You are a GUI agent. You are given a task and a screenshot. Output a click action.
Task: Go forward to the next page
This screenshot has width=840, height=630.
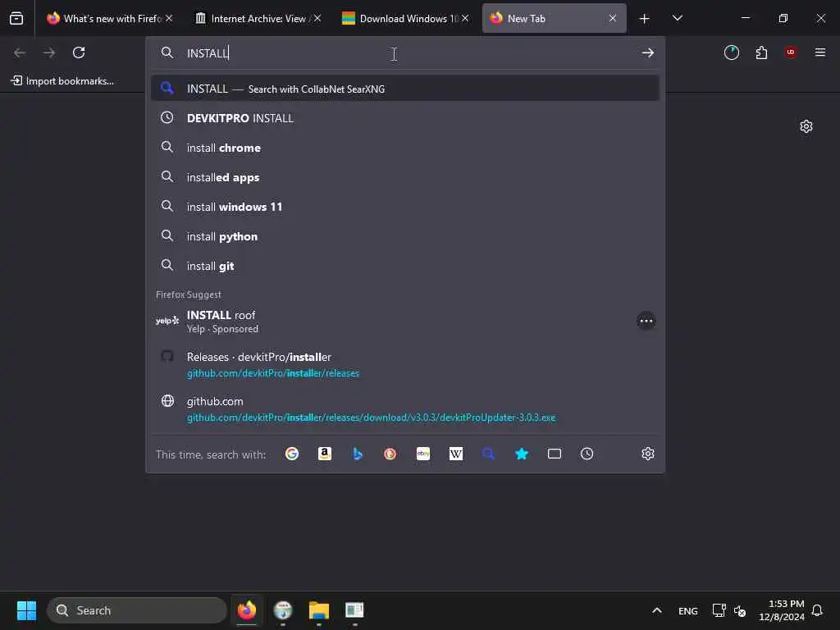49,52
